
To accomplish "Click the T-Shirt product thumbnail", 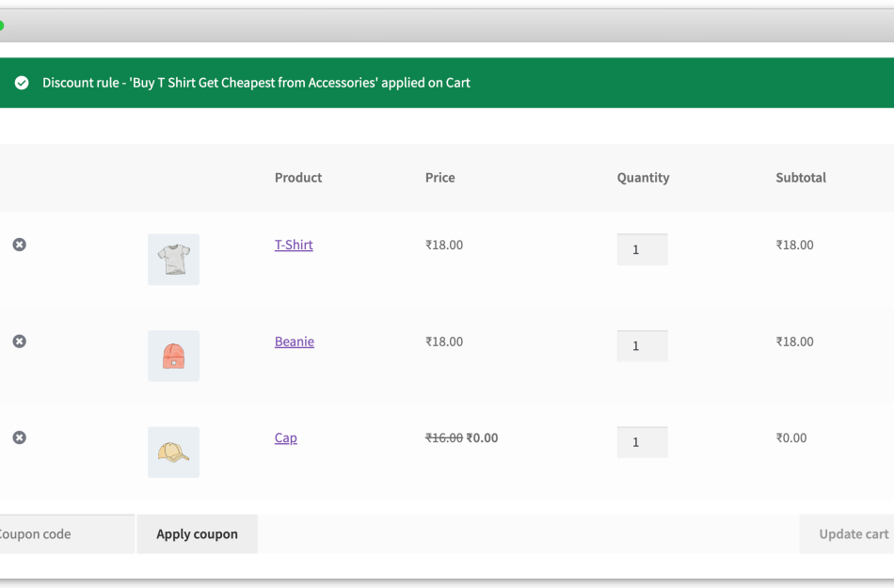I will click(x=173, y=259).
